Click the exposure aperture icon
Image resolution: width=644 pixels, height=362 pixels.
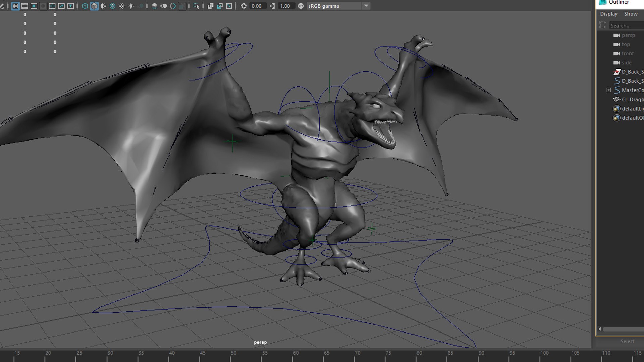tap(244, 6)
